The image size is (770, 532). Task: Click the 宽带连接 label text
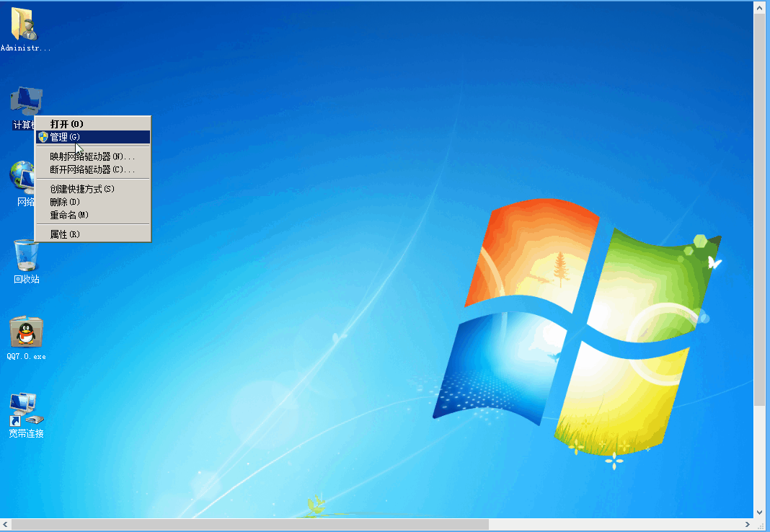coord(27,433)
